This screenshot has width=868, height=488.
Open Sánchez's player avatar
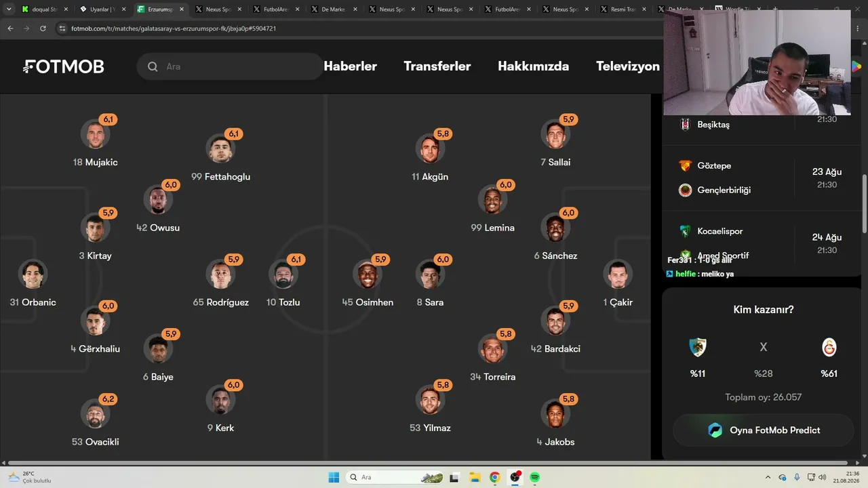point(555,228)
